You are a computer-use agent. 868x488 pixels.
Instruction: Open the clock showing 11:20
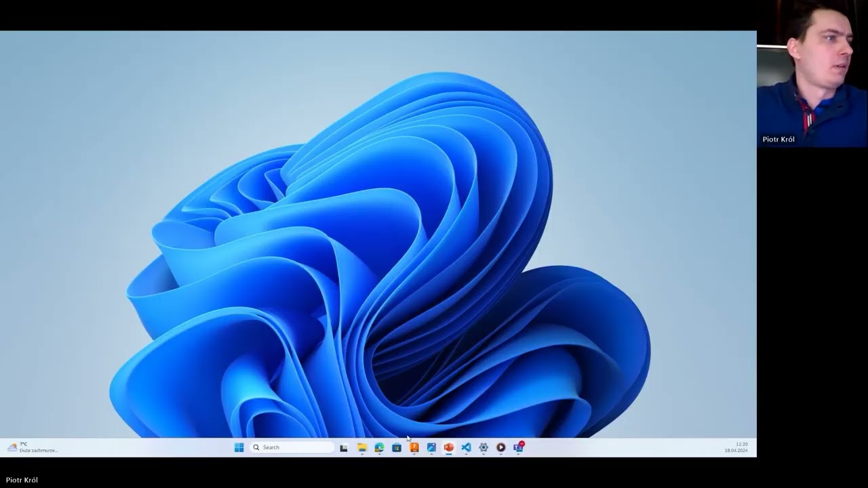click(x=736, y=447)
